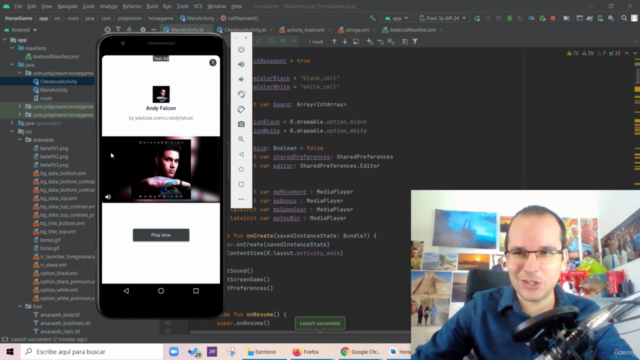Open the Build menu
This screenshot has width=640, height=360.
(152, 7)
